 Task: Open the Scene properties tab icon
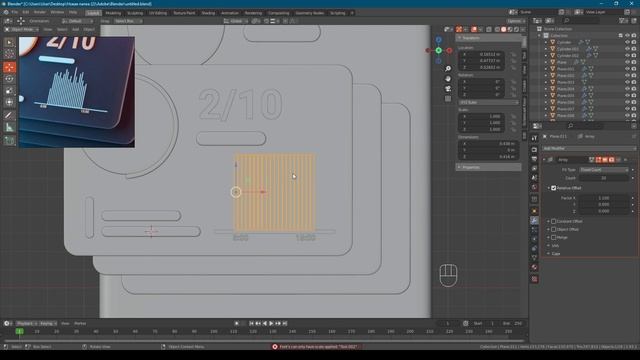click(x=534, y=178)
